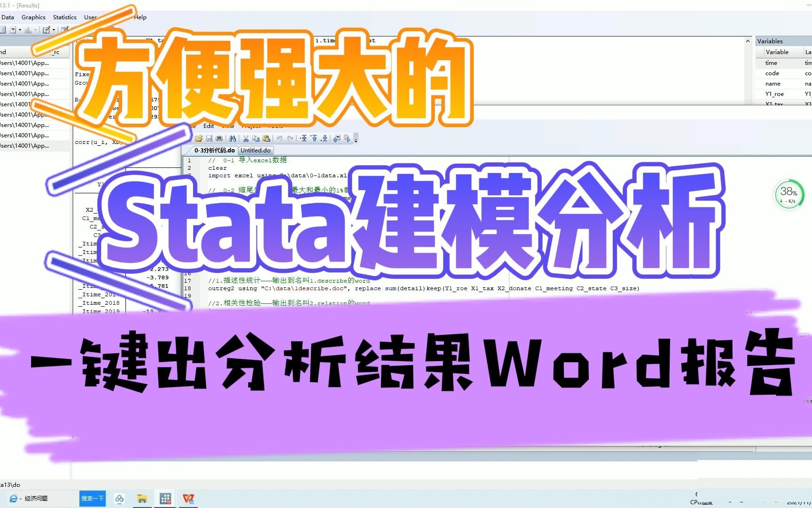Viewport: 812px width, 508px height.
Task: Open the Data menu
Action: tap(8, 17)
